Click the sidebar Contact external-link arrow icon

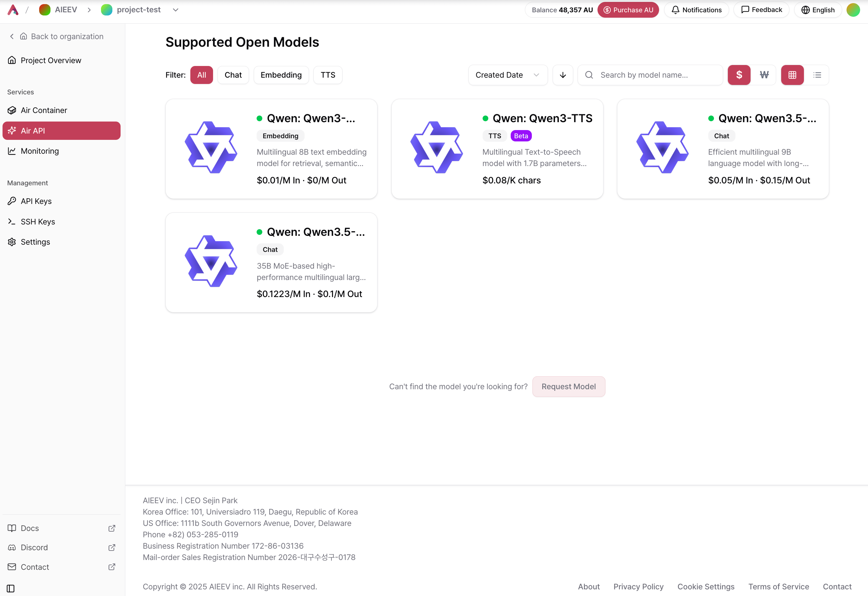point(112,567)
